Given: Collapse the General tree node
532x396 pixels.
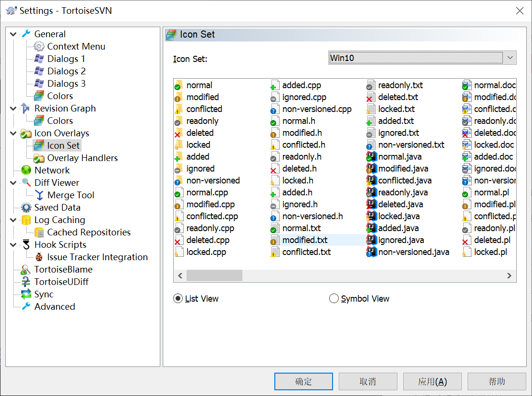Looking at the screenshot, I should click(13, 34).
